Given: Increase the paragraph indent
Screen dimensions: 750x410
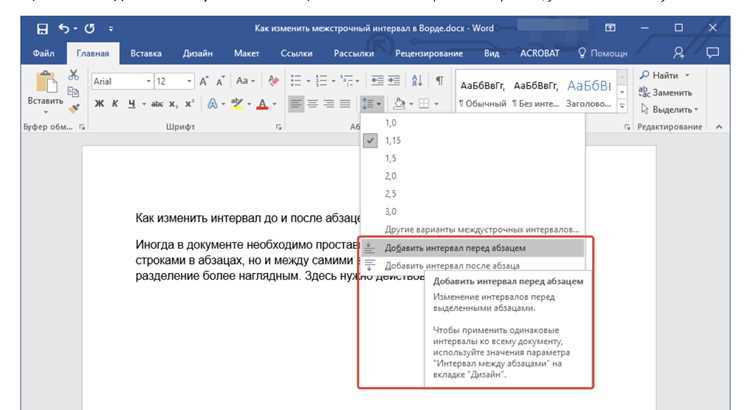Looking at the screenshot, I should [394, 81].
